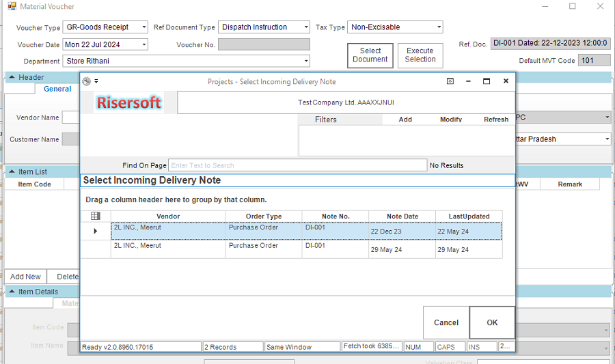Image resolution: width=615 pixels, height=364 pixels.
Task: Collapse the Item Details section
Action: click(x=12, y=292)
